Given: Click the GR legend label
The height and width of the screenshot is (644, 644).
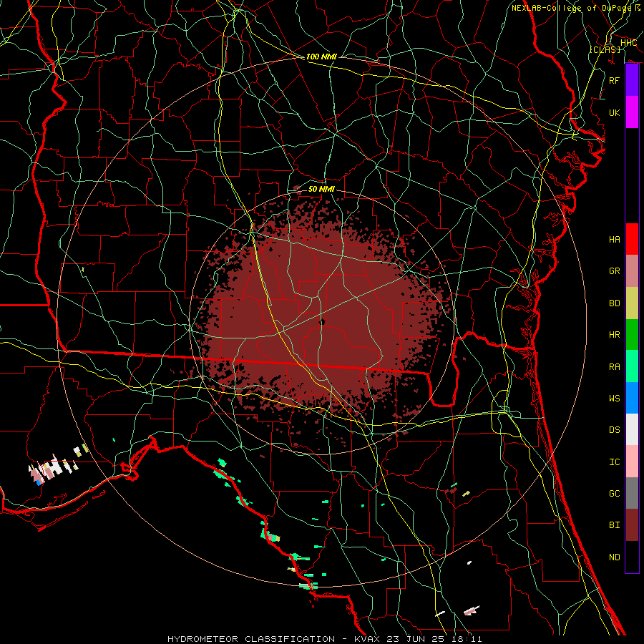Looking at the screenshot, I should (x=615, y=271).
